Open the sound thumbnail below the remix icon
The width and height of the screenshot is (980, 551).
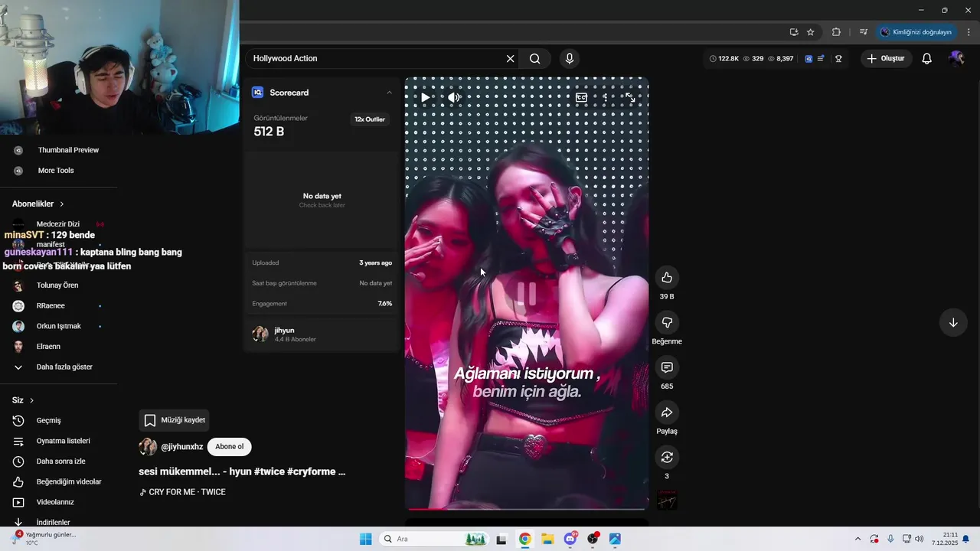667,500
